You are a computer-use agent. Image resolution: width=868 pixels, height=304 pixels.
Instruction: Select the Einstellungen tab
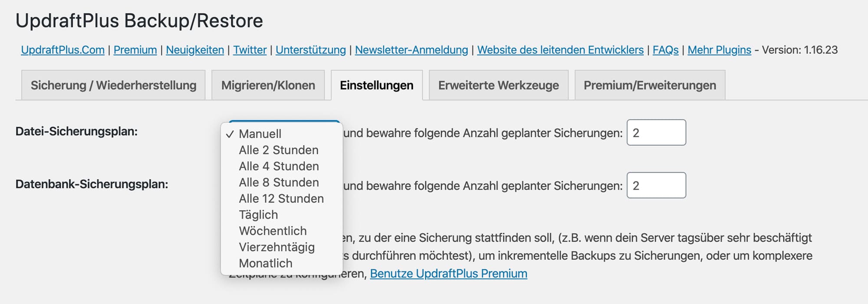(377, 85)
